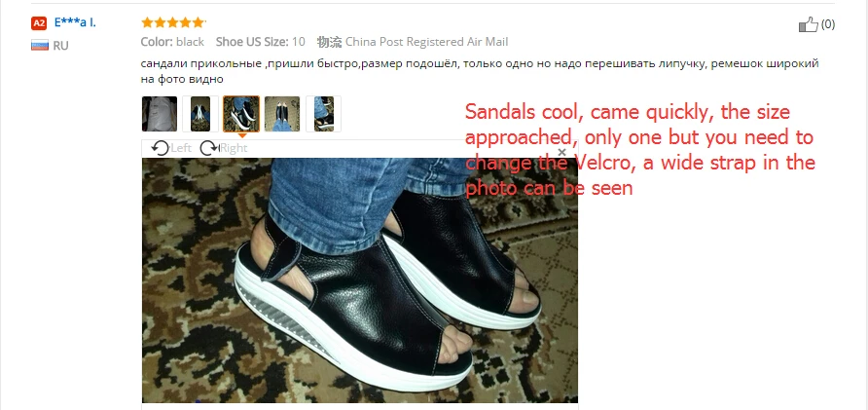This screenshot has width=868, height=410.
Task: Click the thumbs-up helpful icon
Action: tap(808, 24)
